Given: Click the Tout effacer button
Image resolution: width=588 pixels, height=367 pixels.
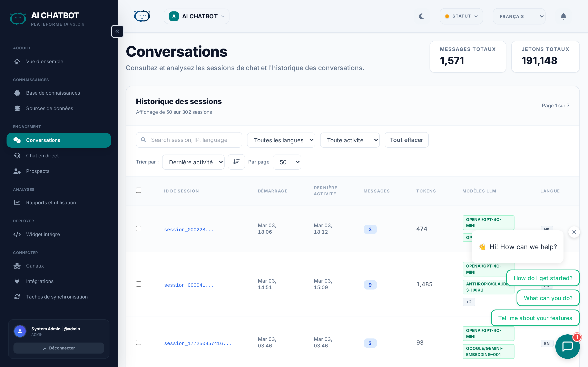Looking at the screenshot, I should tap(406, 140).
